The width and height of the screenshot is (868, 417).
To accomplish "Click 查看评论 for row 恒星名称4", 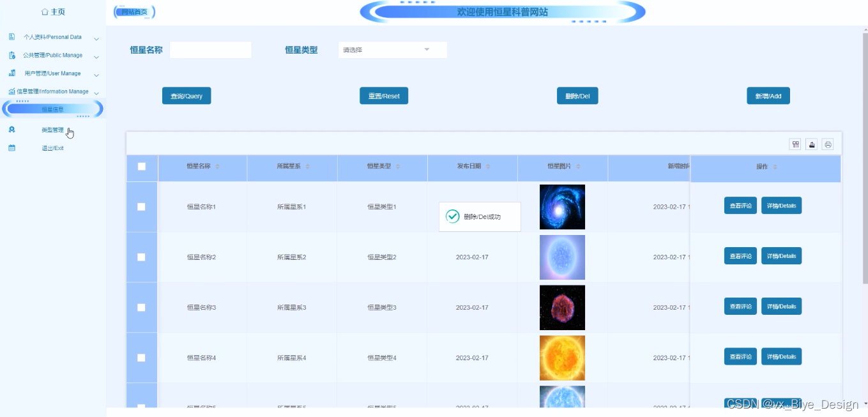I will pos(740,356).
